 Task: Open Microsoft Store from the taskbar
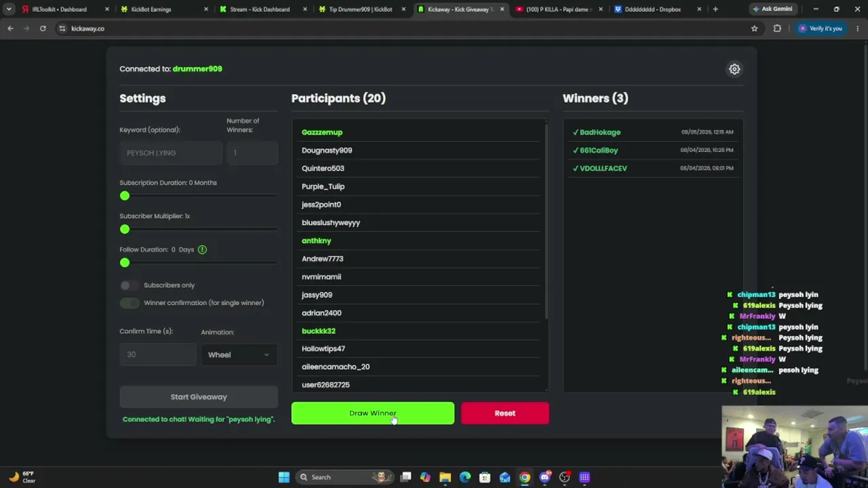click(x=485, y=477)
